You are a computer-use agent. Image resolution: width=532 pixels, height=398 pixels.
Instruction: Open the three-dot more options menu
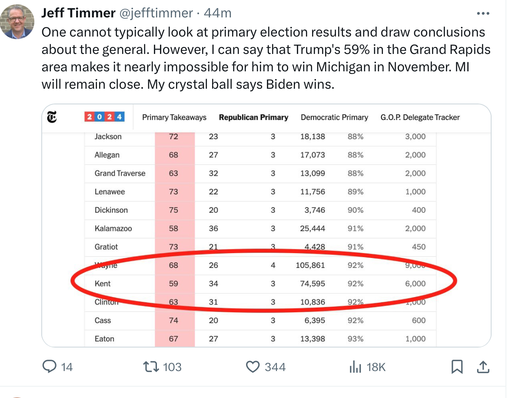tap(483, 13)
